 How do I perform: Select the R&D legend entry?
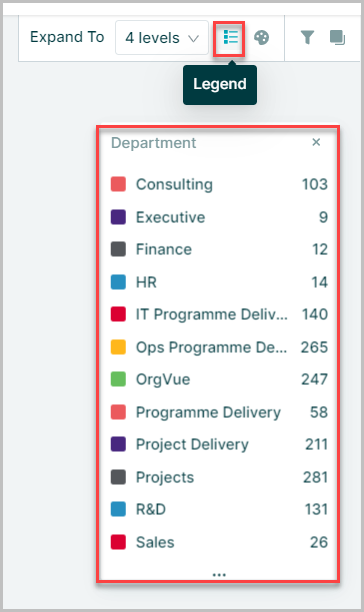[x=219, y=509]
